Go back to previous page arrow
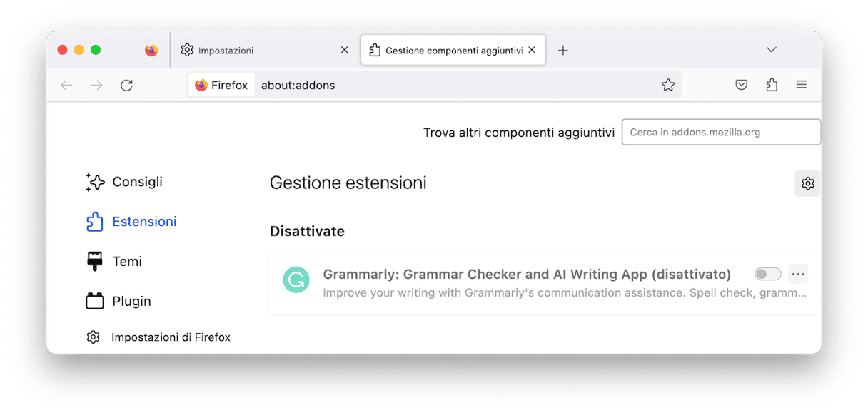Image resolution: width=868 pixels, height=415 pixels. [x=66, y=86]
